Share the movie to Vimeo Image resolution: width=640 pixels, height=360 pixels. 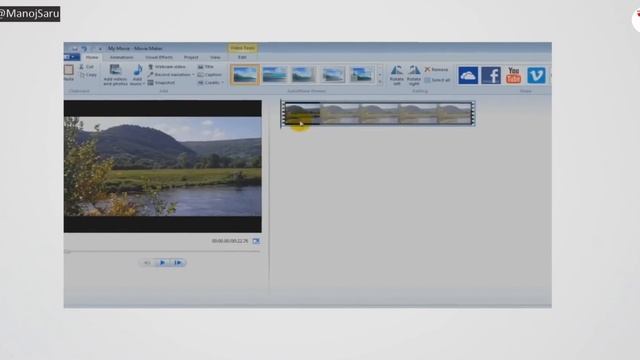(536, 75)
